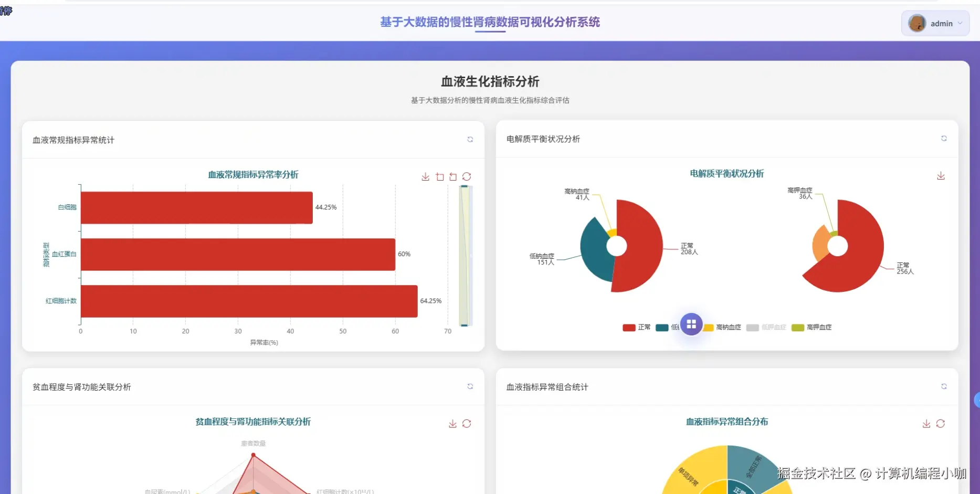Image resolution: width=980 pixels, height=494 pixels.
Task: Restore the bar chart with circular-arrow icon
Action: (467, 176)
